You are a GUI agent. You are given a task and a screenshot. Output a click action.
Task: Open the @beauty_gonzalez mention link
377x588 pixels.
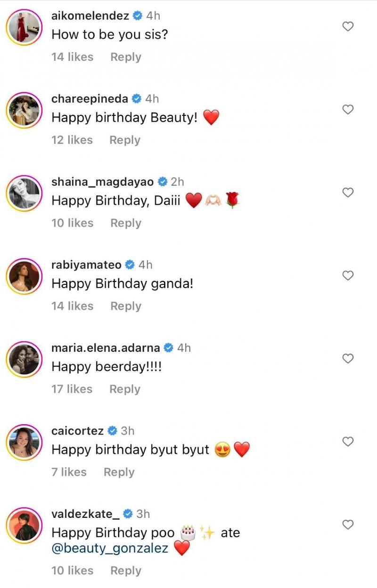point(109,548)
